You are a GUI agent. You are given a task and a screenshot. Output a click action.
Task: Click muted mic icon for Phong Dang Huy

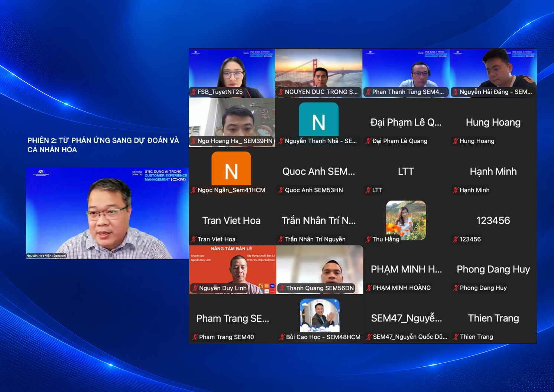[456, 288]
